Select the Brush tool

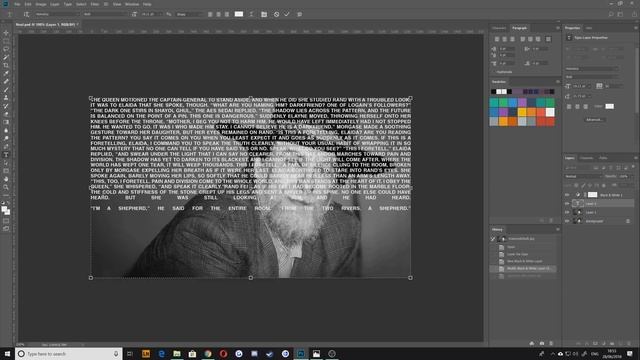[6, 90]
